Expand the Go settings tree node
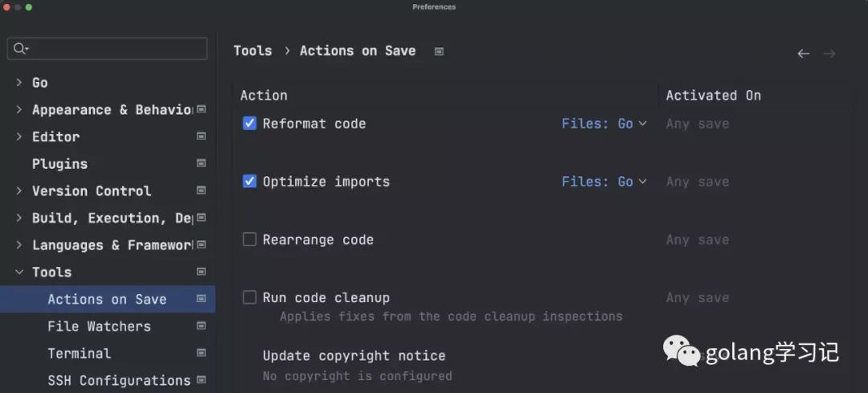Screen dimensions: 868x393 coord(19,83)
